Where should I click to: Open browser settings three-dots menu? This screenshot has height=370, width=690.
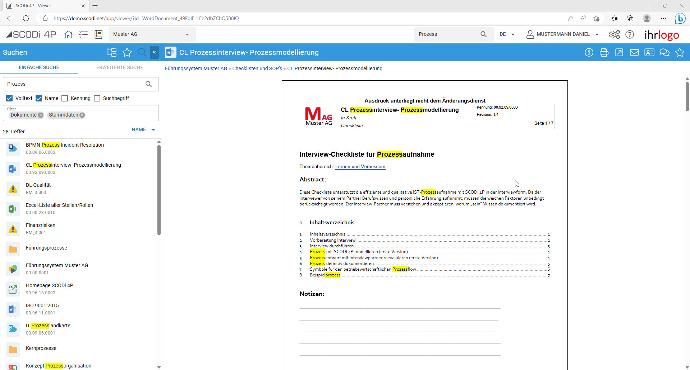(x=663, y=18)
